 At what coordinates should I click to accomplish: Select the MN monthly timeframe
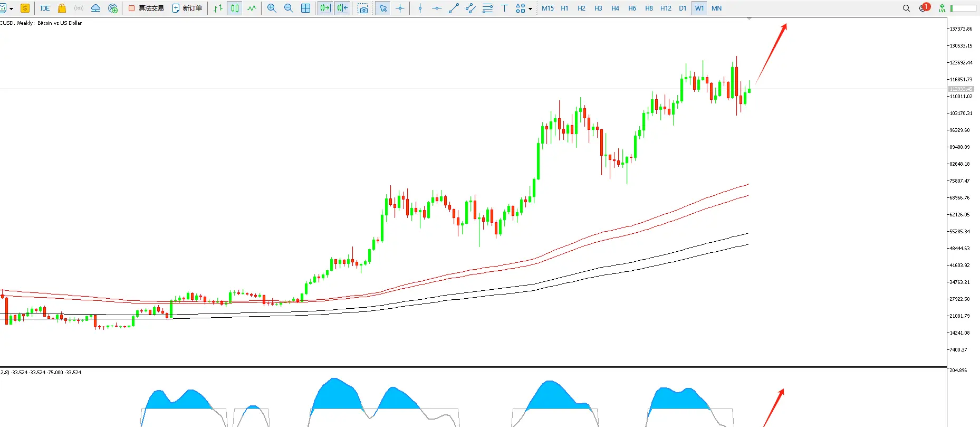click(x=716, y=8)
